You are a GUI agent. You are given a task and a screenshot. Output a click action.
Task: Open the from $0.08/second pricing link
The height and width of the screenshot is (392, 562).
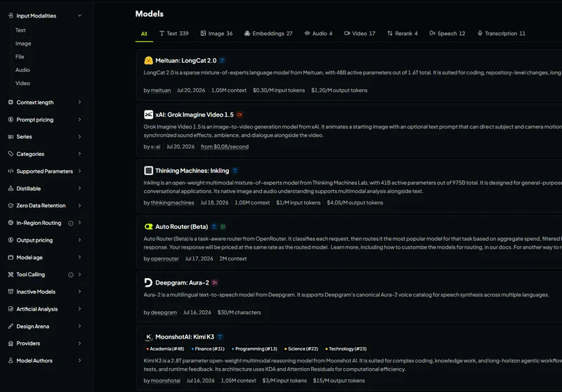click(x=225, y=147)
